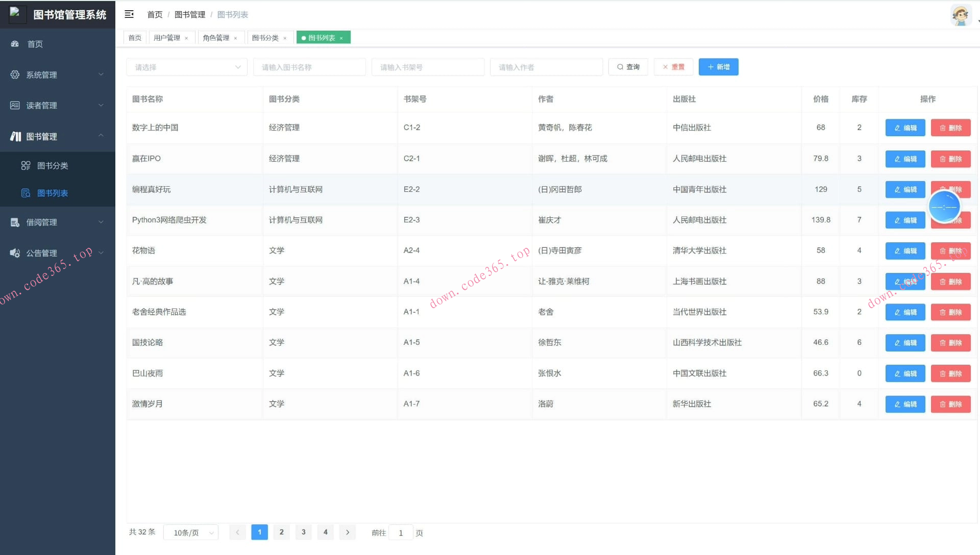Open 首页 via the home icon

pos(15,44)
